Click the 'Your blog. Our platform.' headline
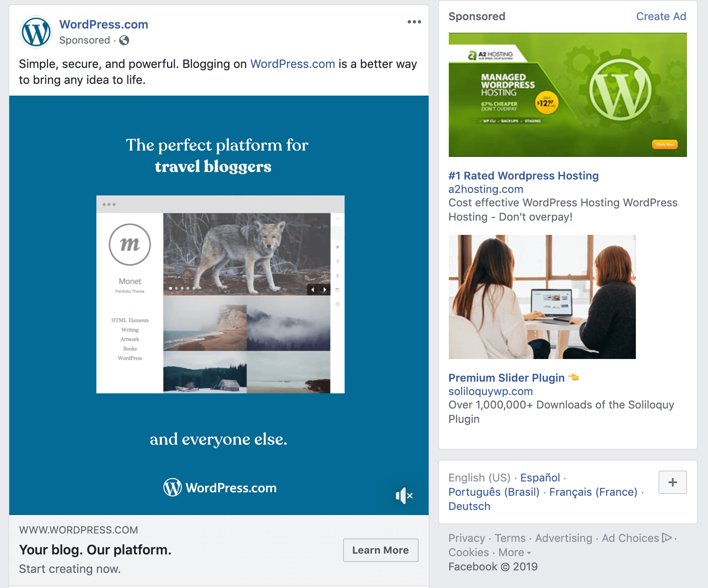The image size is (708, 588). coord(95,550)
